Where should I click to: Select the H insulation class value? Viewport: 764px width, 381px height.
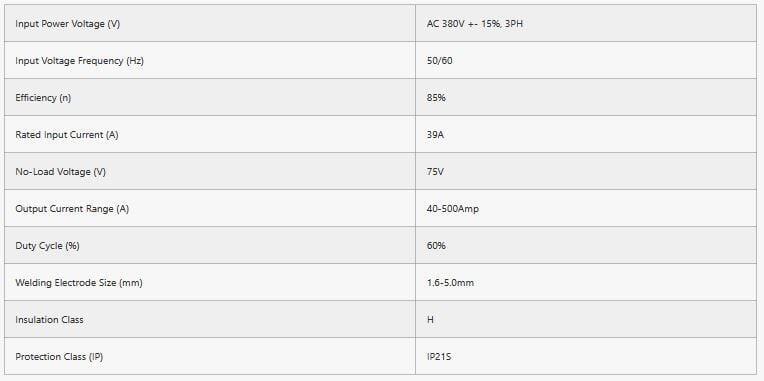pyautogui.click(x=430, y=320)
